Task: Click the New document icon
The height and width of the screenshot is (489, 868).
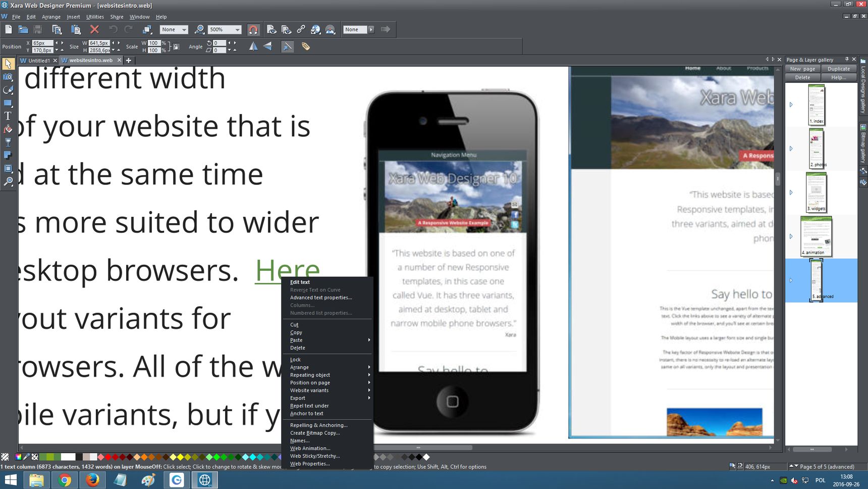Action: tap(9, 29)
